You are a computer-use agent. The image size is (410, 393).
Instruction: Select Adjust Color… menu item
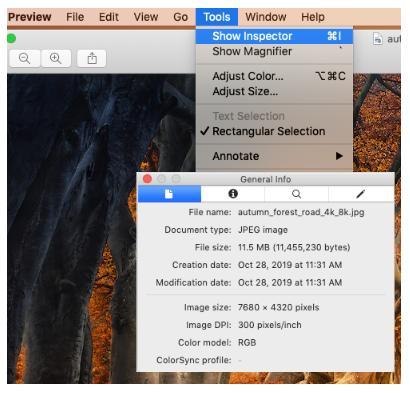[x=274, y=76]
